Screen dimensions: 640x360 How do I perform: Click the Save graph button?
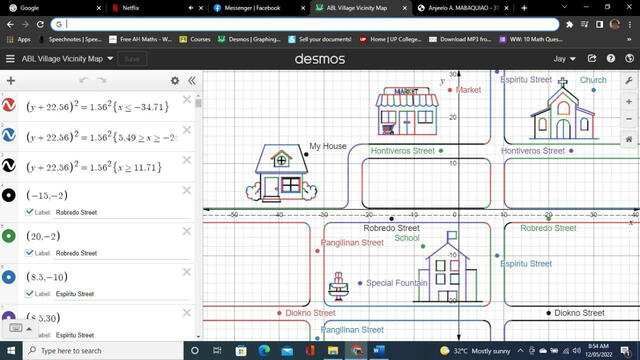pos(132,59)
